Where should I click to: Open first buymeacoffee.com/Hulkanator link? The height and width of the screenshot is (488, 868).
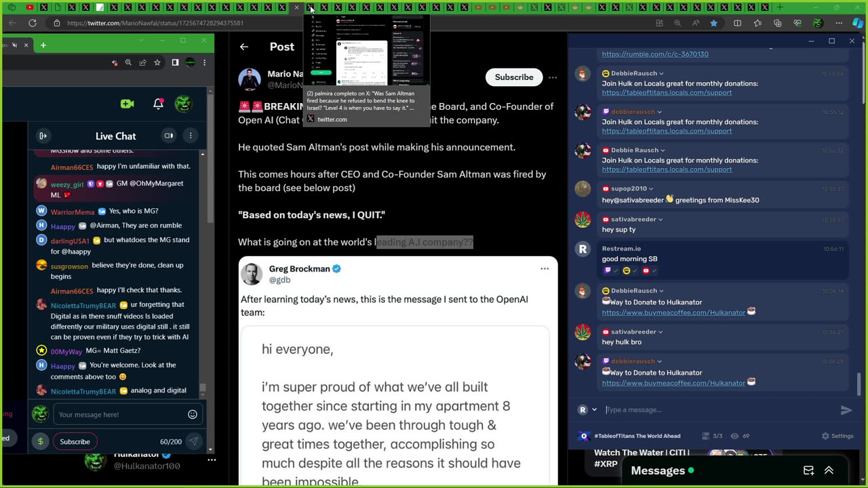point(673,312)
